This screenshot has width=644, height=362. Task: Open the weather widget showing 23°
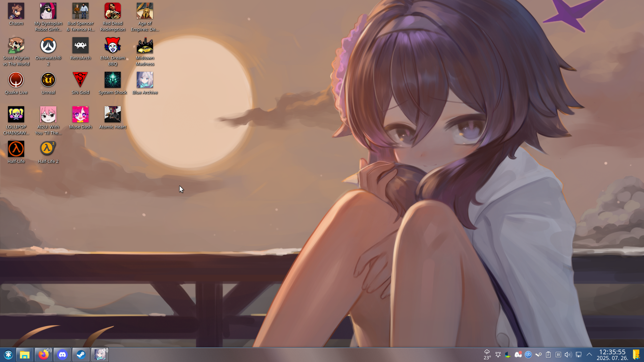tap(487, 355)
